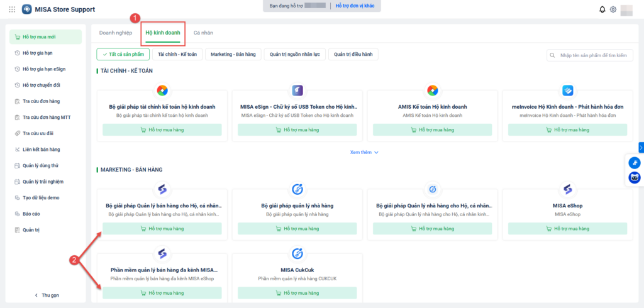Open the chatbot robot floating icon
The height and width of the screenshot is (308, 644).
[x=635, y=178]
